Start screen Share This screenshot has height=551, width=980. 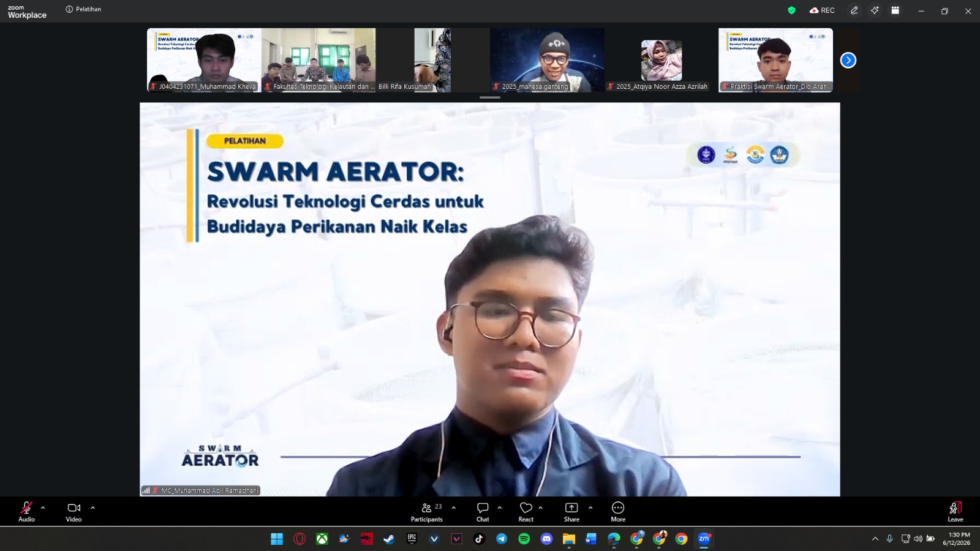click(x=571, y=512)
